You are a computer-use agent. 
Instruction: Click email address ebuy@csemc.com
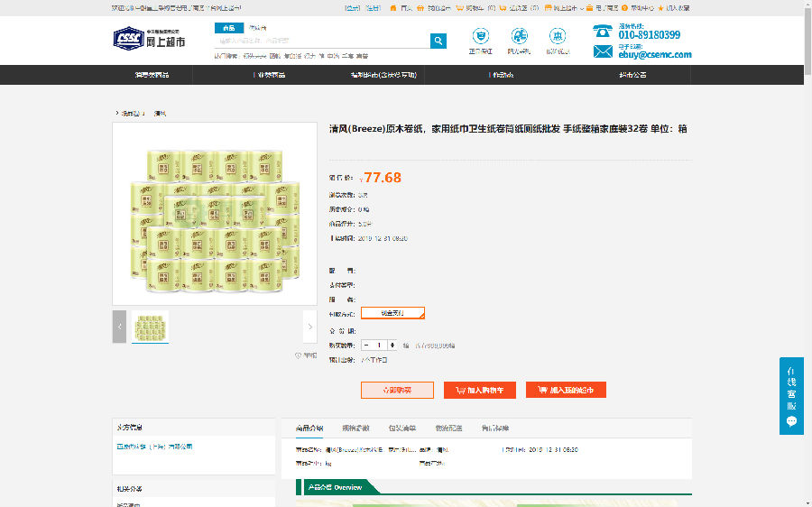[655, 54]
